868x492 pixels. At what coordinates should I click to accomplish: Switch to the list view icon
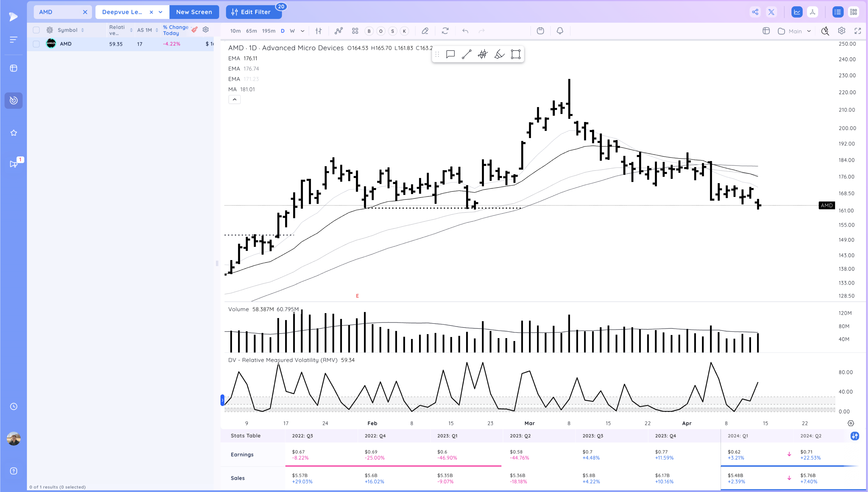pos(838,12)
